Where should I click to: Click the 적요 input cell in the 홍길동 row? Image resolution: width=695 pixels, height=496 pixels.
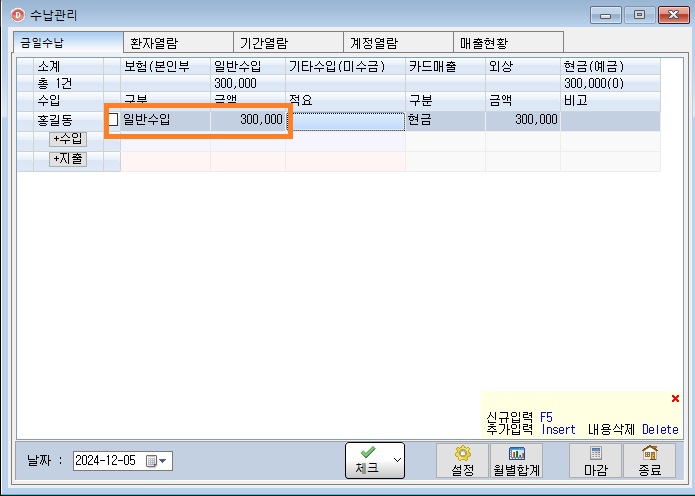pyautogui.click(x=346, y=121)
